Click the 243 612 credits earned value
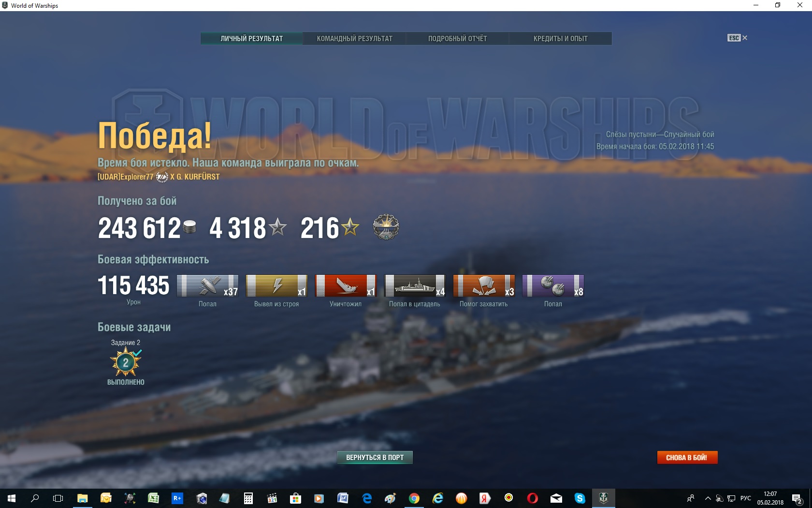This screenshot has height=508, width=812. [x=139, y=228]
